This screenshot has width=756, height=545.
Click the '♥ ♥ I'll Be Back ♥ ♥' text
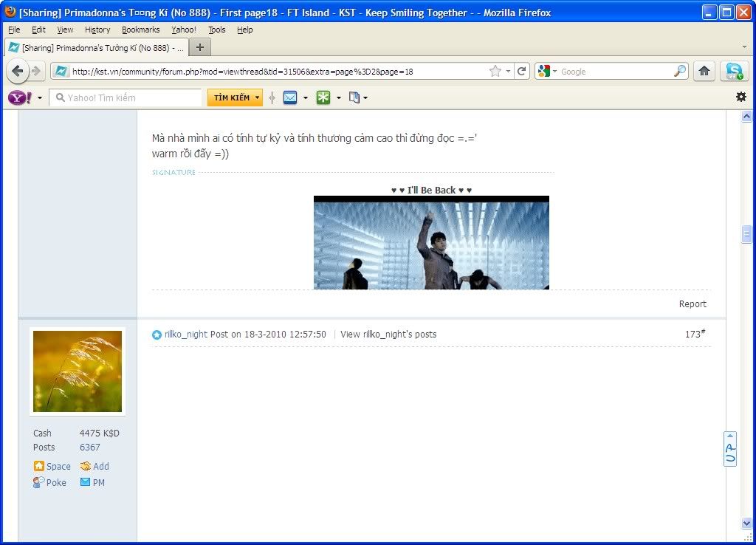tap(431, 190)
